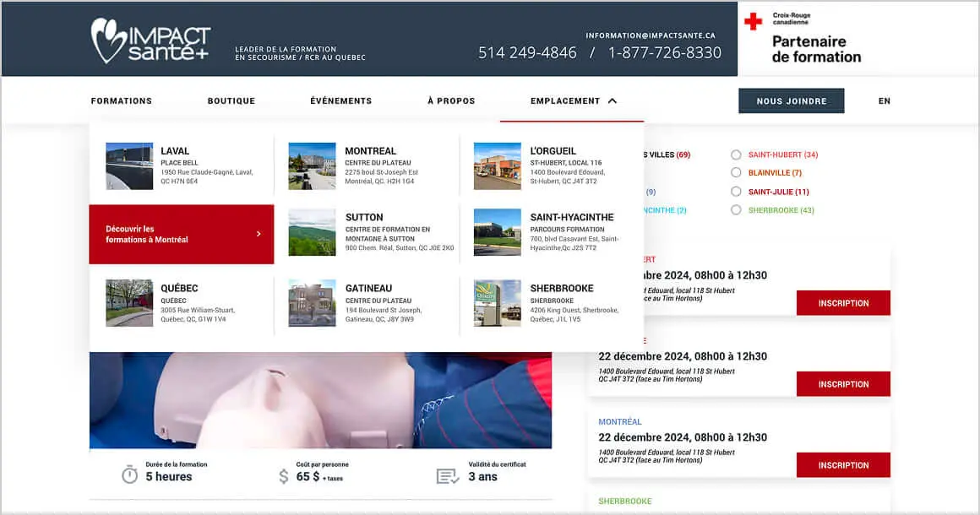Image resolution: width=980 pixels, height=515 pixels.
Task: Click the Leader de la formation tagline
Action: coord(300,53)
